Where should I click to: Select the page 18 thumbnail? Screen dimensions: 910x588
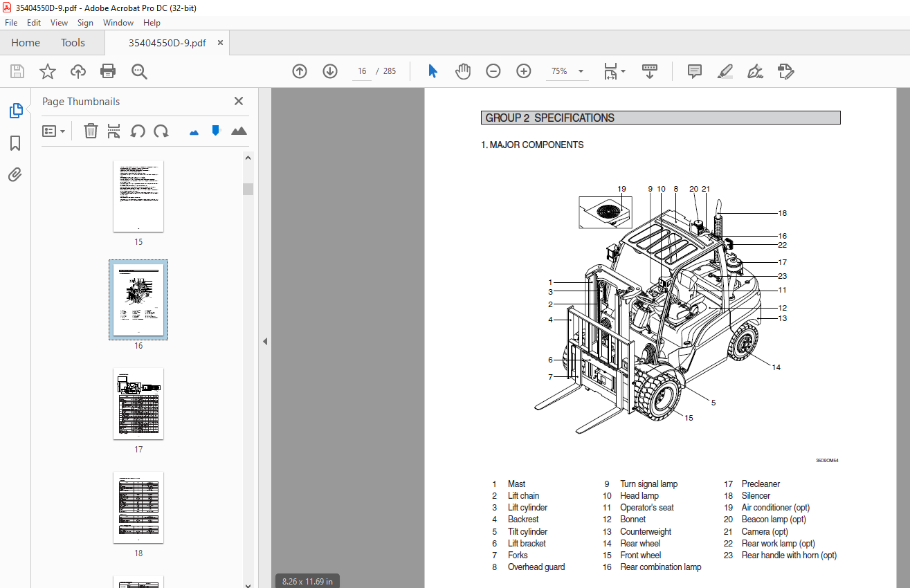point(138,507)
